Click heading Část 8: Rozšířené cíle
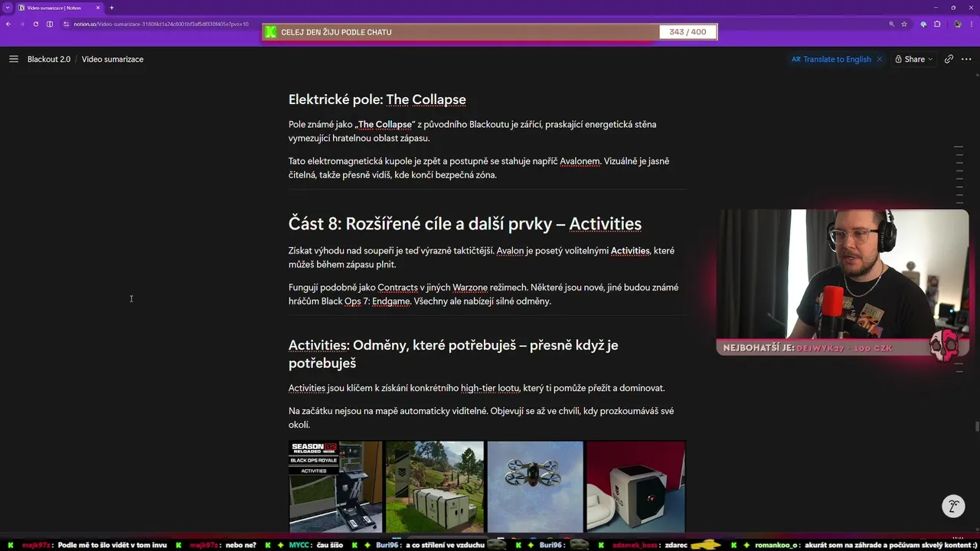Image resolution: width=980 pixels, height=551 pixels. click(465, 223)
